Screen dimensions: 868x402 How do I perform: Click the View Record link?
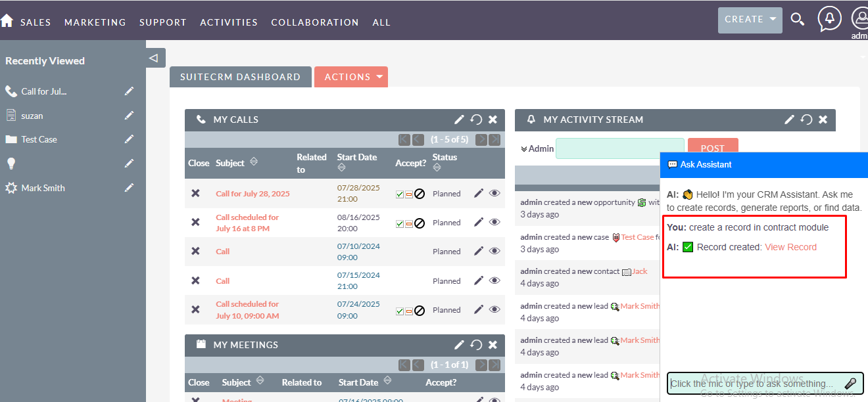(790, 247)
